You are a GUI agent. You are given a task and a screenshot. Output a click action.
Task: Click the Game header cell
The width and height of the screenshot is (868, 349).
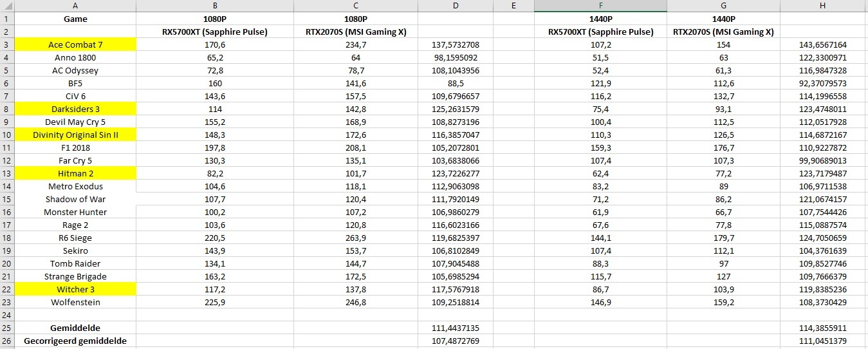pos(75,19)
